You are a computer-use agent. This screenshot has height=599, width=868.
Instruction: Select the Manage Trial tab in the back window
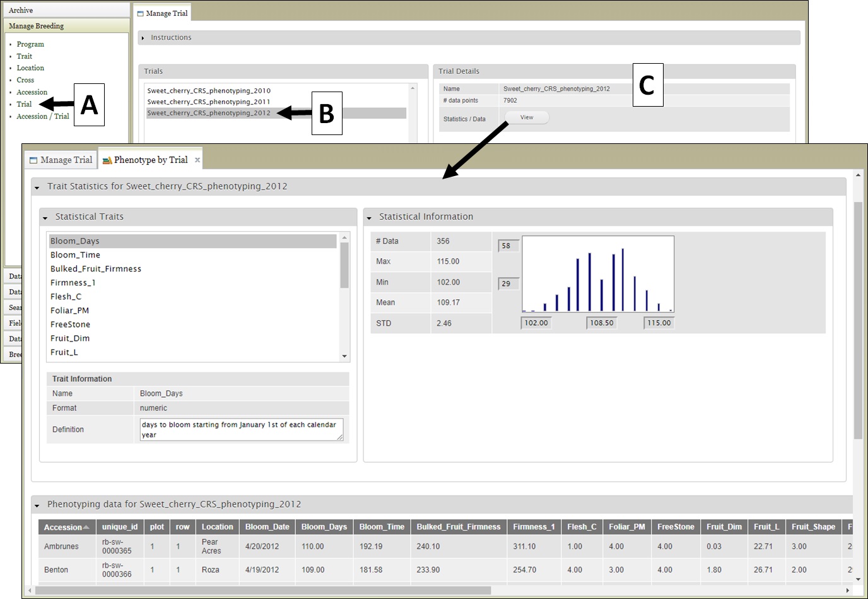(161, 13)
